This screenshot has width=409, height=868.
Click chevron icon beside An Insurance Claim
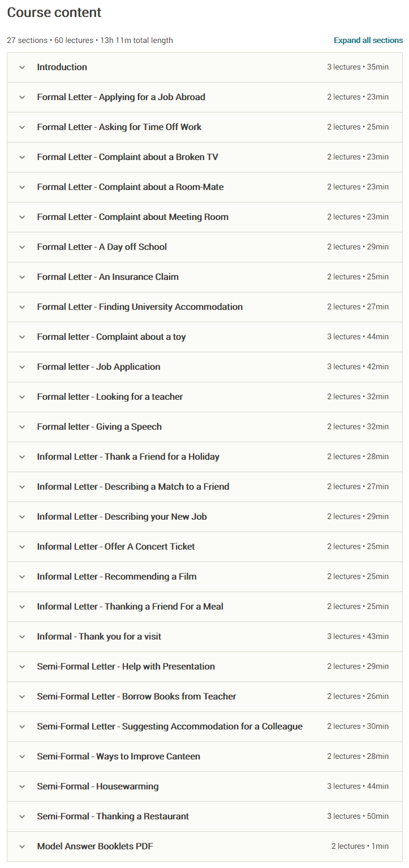[22, 277]
